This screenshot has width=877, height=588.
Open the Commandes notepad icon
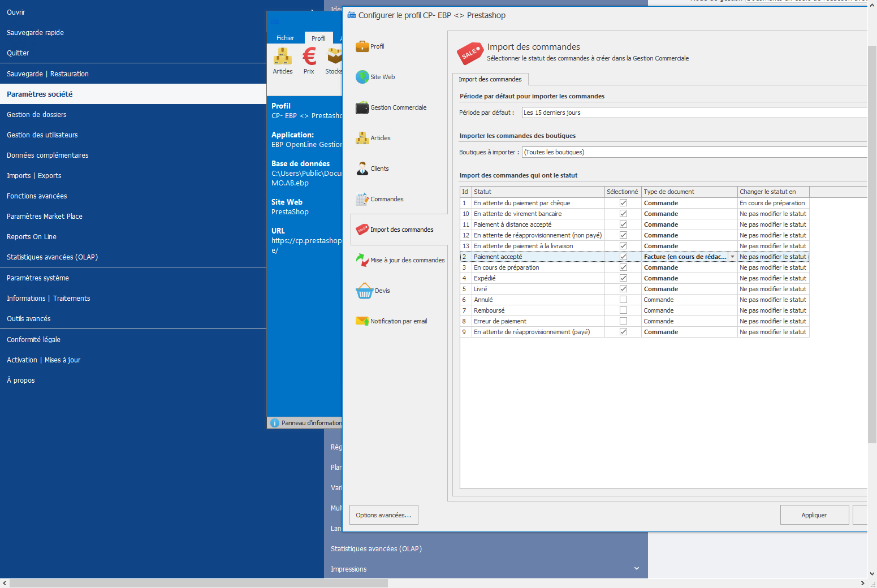[x=362, y=199]
